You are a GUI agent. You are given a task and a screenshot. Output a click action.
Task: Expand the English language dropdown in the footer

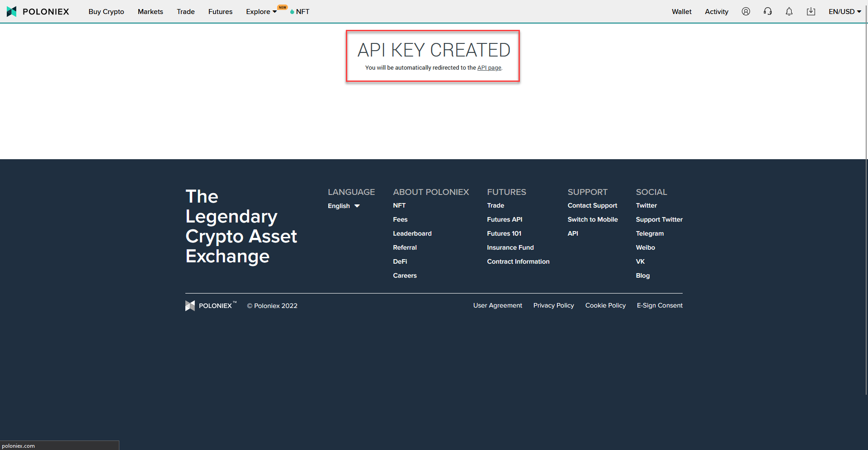click(x=344, y=206)
